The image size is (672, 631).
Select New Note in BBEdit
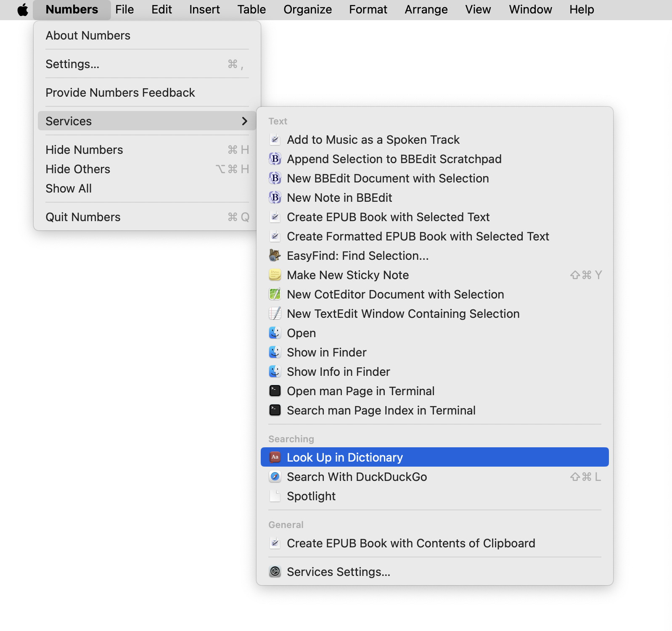tap(435, 198)
